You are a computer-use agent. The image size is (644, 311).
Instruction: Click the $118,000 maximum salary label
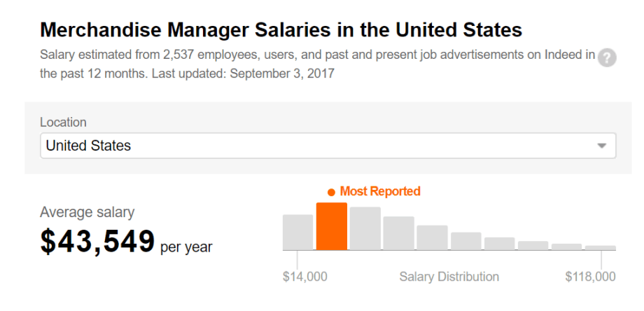click(x=590, y=277)
